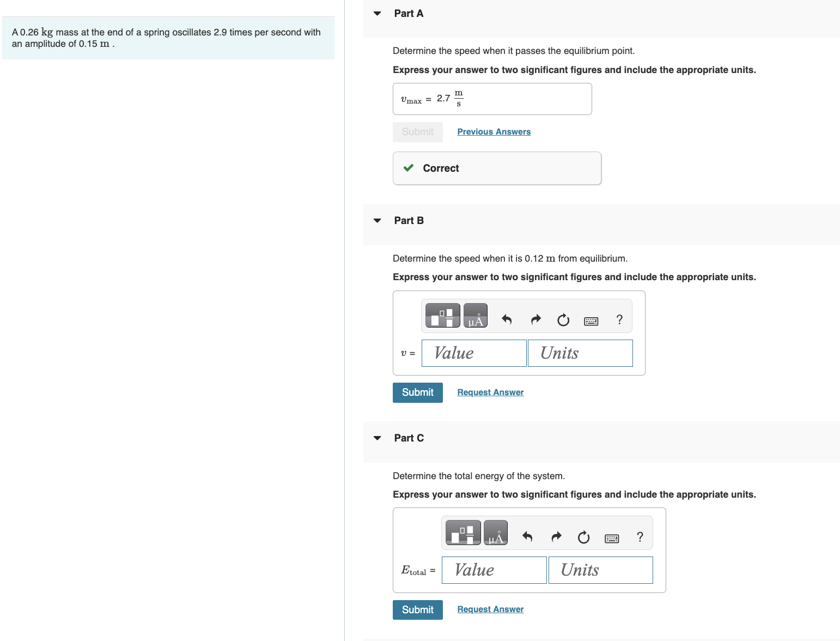Open the keyboard shortcuts icon in Part B
The height and width of the screenshot is (641, 840).
coord(591,321)
